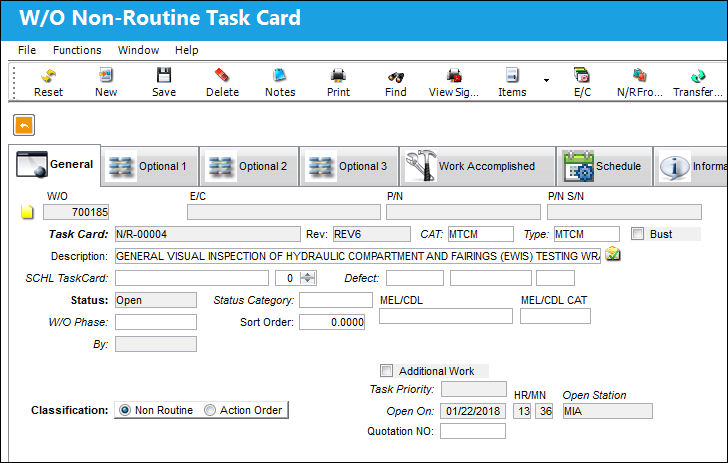Click the Task Priority field
The height and width of the screenshot is (463, 728).
474,389
